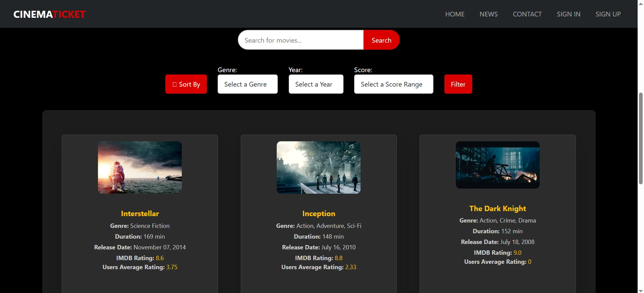Open the Interstellar poster image
Viewport: 644px width, 293px height.
[x=140, y=167]
